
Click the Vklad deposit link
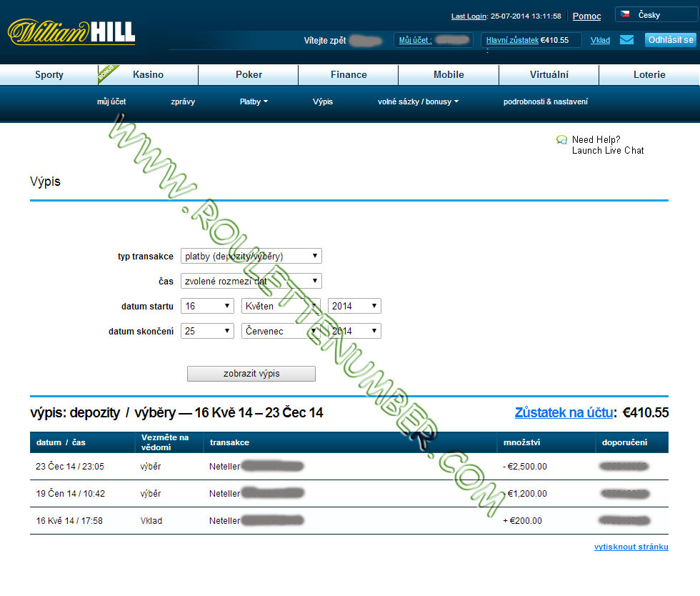[600, 40]
